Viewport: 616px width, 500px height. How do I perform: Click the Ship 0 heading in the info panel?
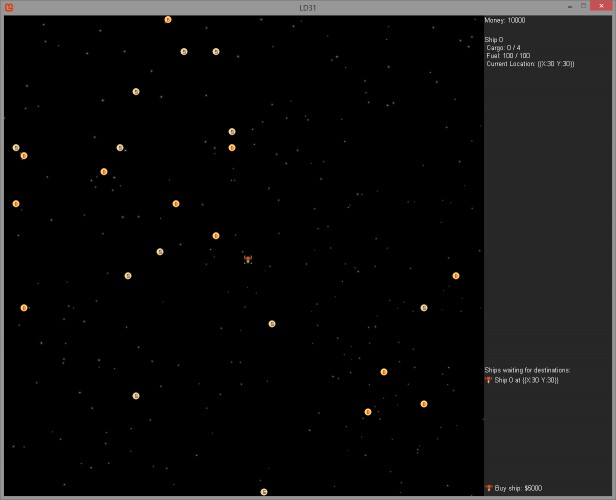tap(494, 40)
